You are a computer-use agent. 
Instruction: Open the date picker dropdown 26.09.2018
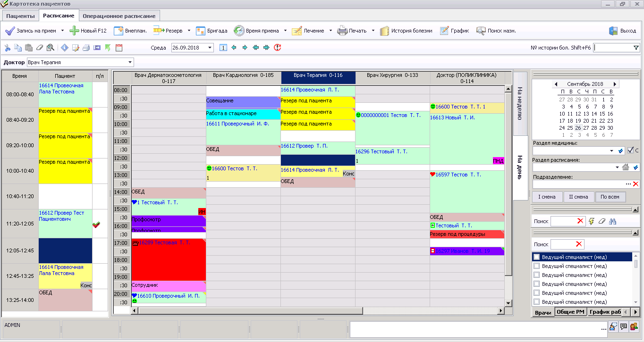click(x=210, y=48)
